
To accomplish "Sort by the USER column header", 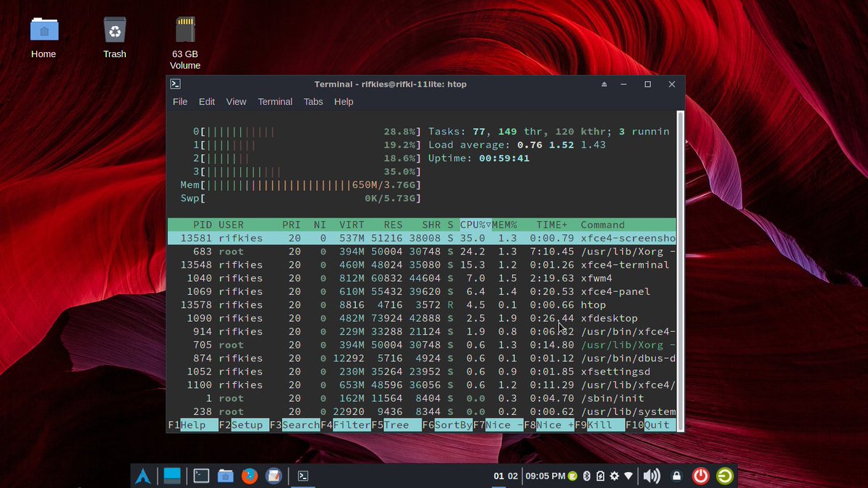I will [231, 225].
